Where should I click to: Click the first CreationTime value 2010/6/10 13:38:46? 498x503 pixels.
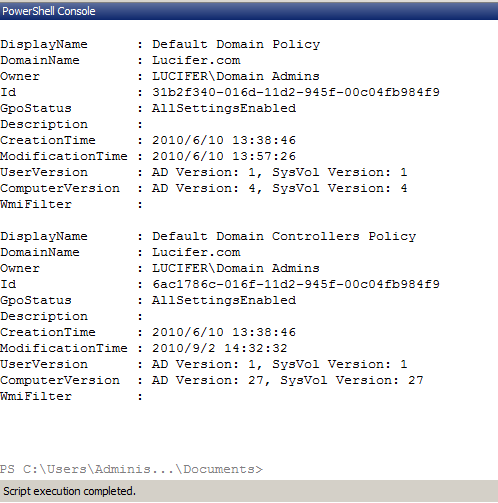pyautogui.click(x=224, y=140)
